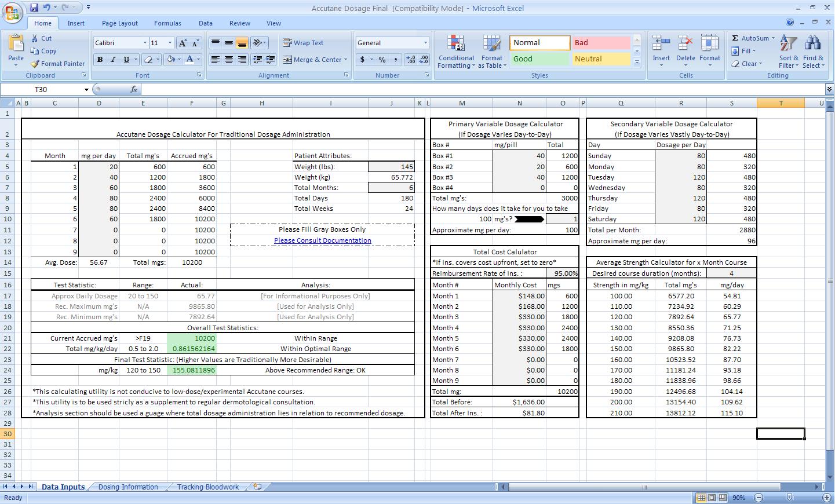Apply Comma Style
The width and height of the screenshot is (835, 504).
click(x=396, y=60)
